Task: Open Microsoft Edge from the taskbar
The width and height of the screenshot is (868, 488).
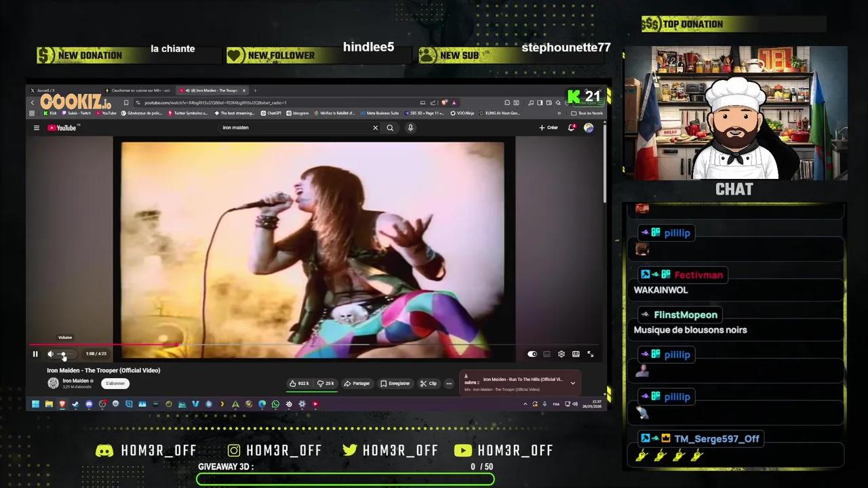Action: tap(262, 404)
